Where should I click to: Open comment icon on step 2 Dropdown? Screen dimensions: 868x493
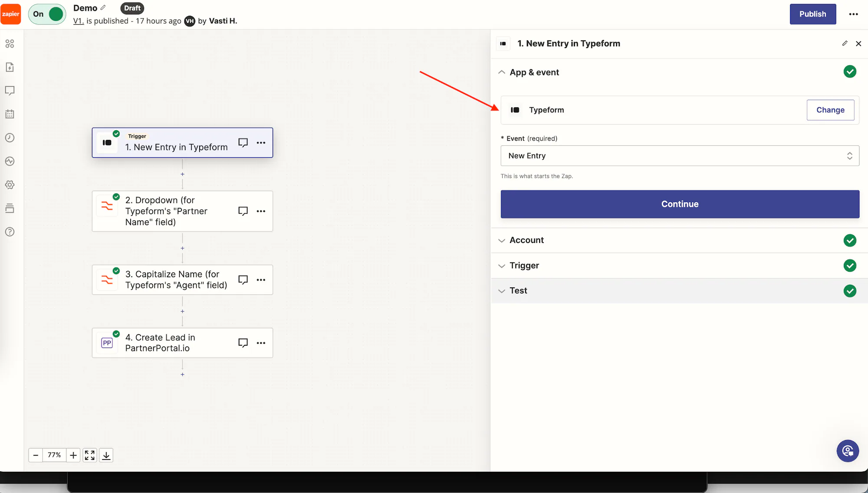[x=243, y=211]
